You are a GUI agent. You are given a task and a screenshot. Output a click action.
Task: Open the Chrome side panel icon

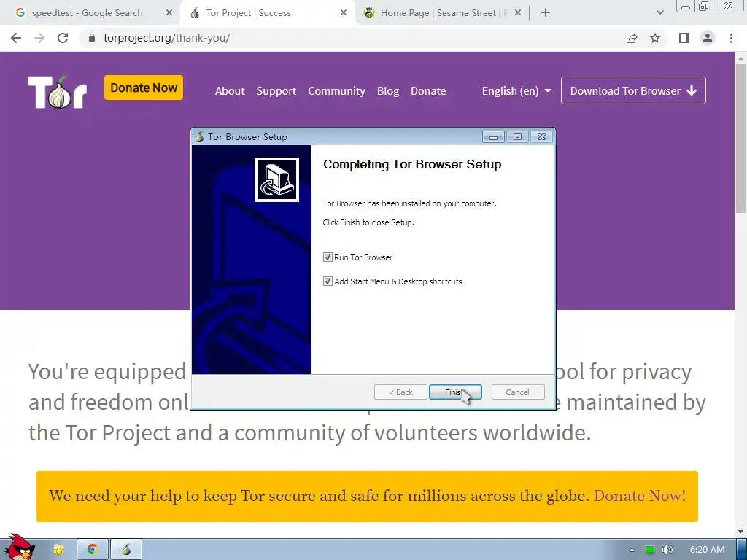click(x=684, y=38)
